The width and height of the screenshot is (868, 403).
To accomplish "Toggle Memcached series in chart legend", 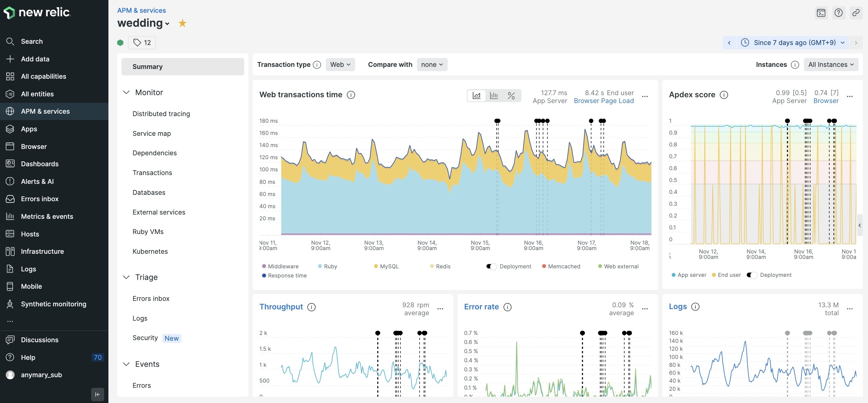I will (x=561, y=267).
